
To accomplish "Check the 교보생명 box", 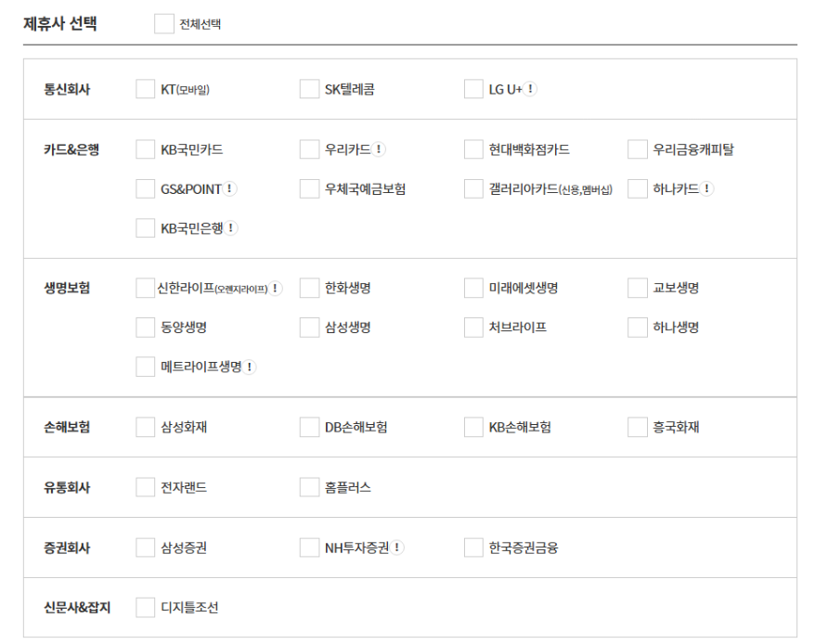I will 637,288.
